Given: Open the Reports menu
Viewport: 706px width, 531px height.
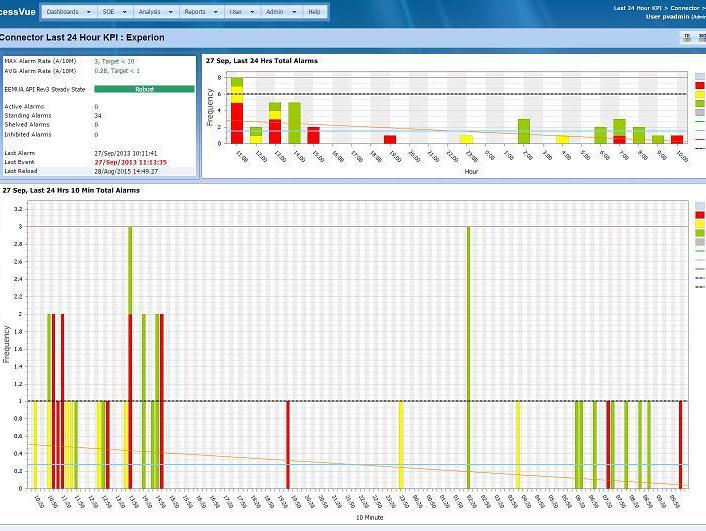Looking at the screenshot, I should point(200,11).
